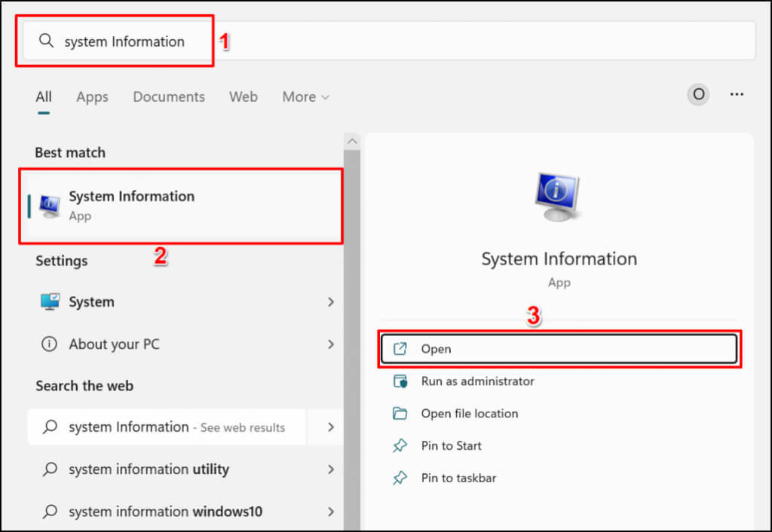The image size is (772, 532).
Task: Open the three-dot more options menu
Action: point(737,95)
